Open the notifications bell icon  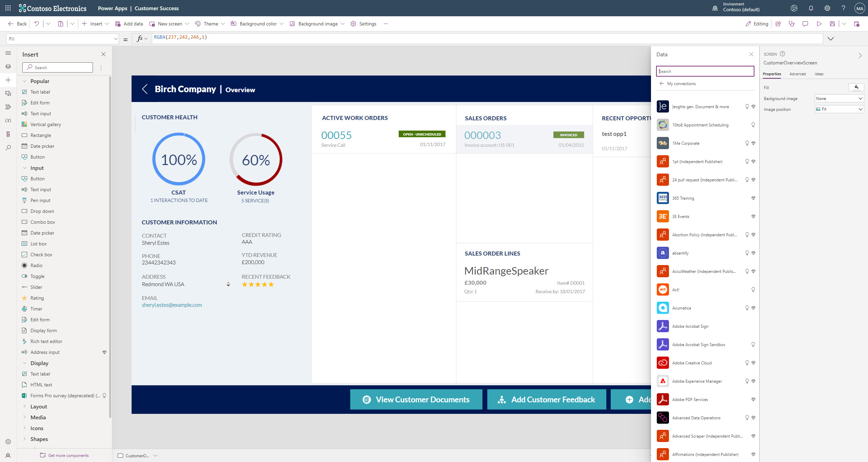pyautogui.click(x=811, y=8)
